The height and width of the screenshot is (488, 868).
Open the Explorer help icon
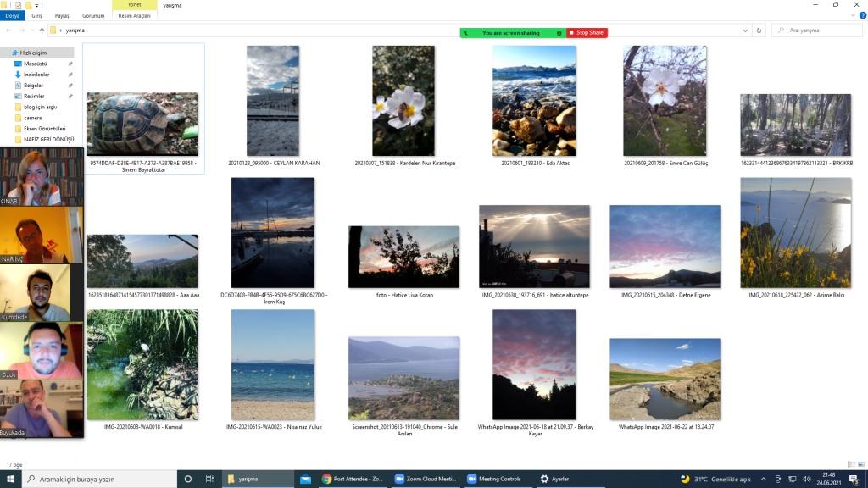coord(860,16)
